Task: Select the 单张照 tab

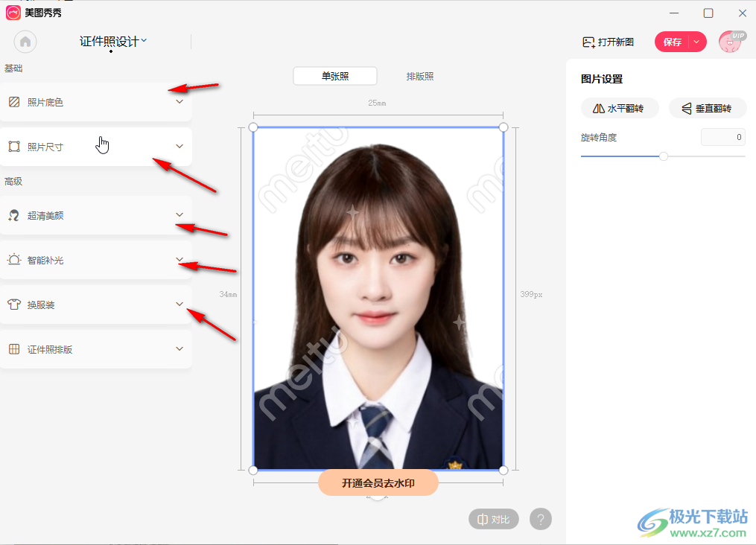Action: pos(334,75)
